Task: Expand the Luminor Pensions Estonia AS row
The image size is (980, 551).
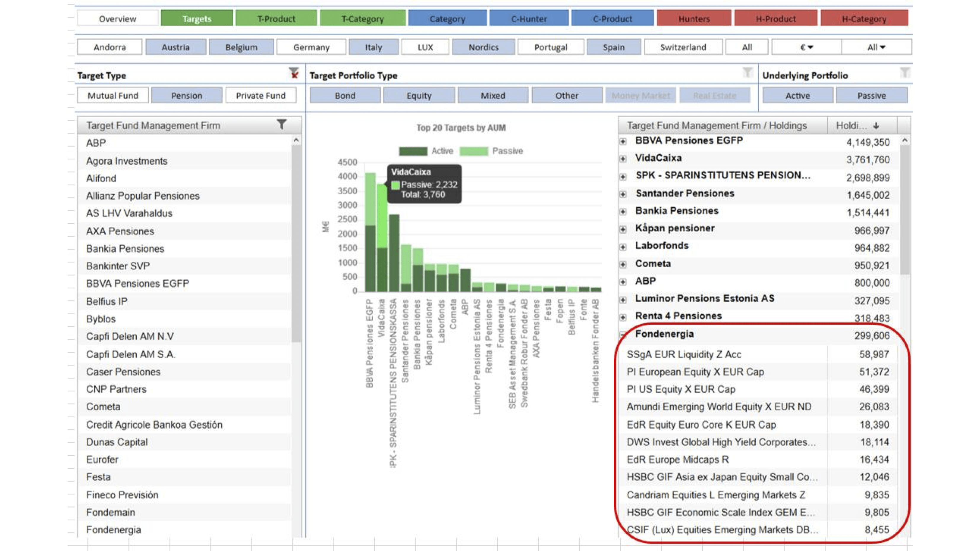Action: click(x=623, y=300)
